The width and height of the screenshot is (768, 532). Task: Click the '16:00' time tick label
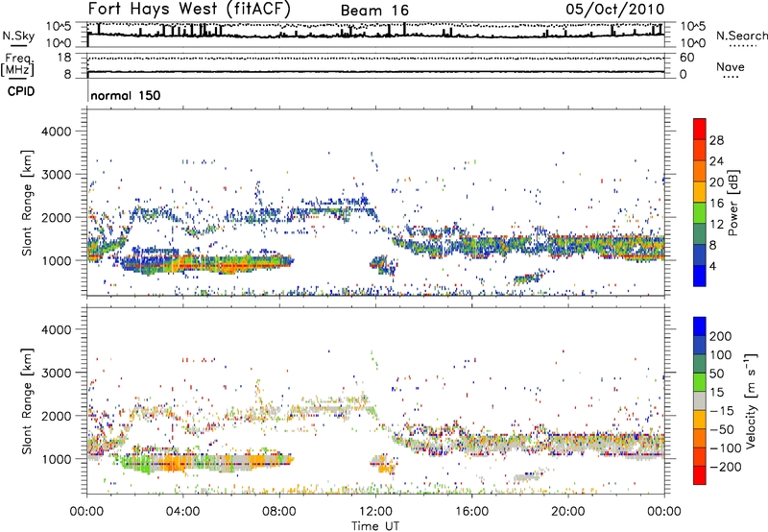point(471,512)
